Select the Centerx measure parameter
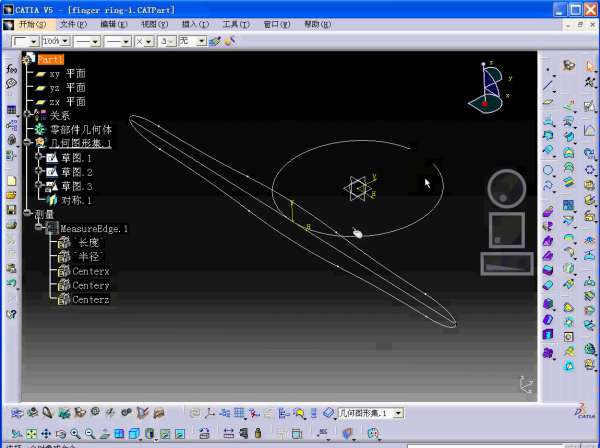 click(90, 271)
